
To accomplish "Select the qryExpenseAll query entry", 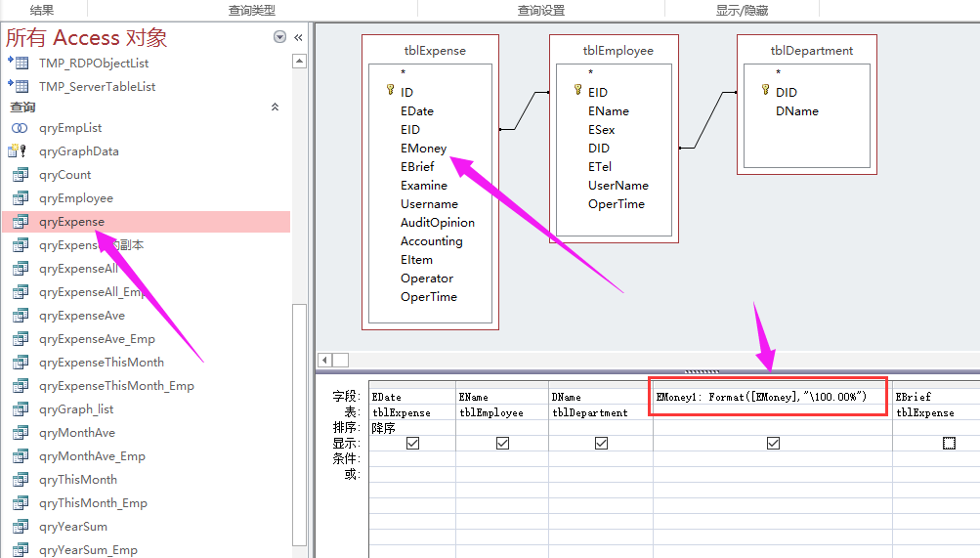I will click(78, 269).
